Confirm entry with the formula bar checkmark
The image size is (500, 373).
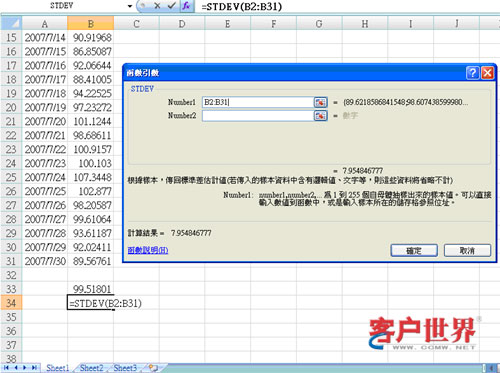pos(172,6)
